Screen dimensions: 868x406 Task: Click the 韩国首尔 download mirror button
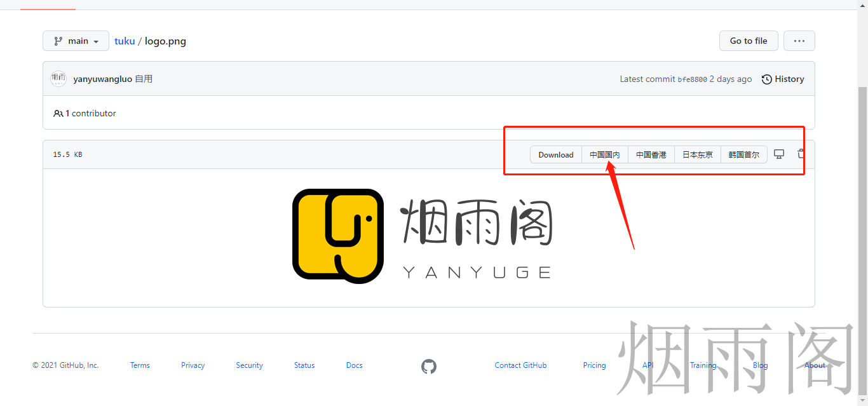[744, 154]
